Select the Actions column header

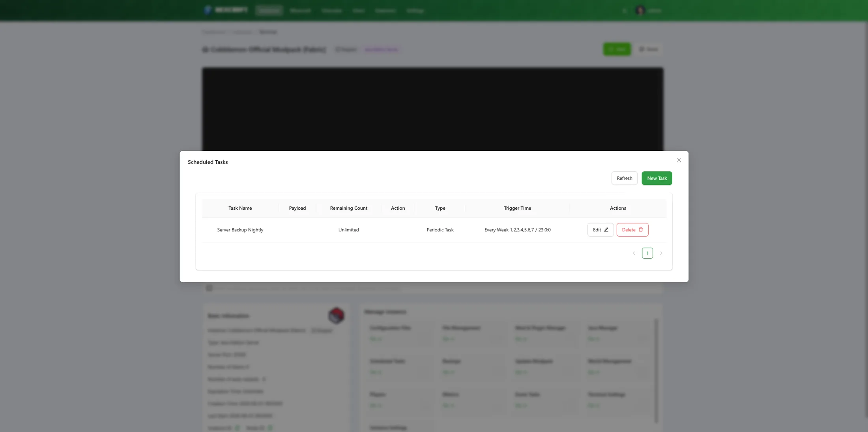(618, 208)
